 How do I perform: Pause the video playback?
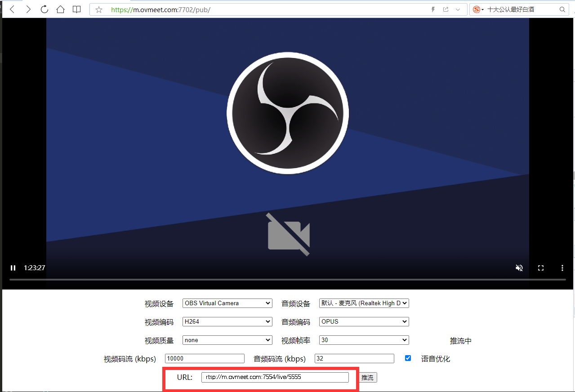[13, 267]
